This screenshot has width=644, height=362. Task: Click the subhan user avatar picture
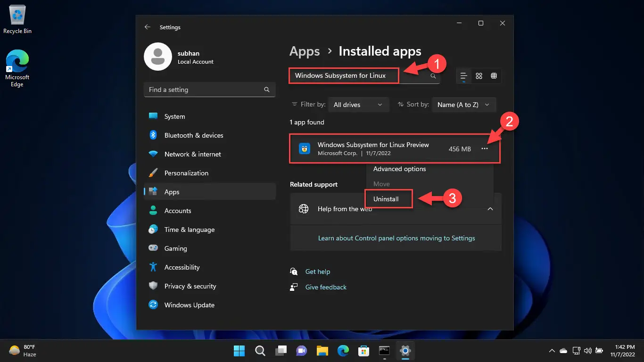[x=157, y=57]
